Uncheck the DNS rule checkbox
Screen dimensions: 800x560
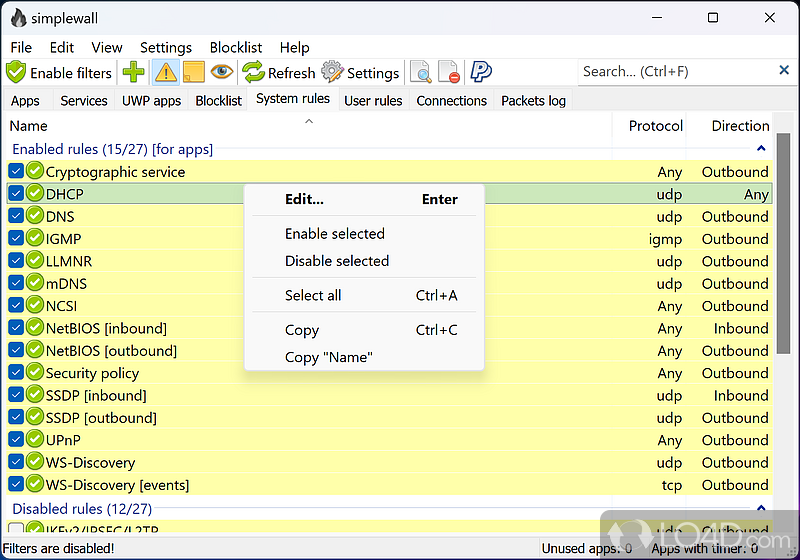[x=16, y=216]
